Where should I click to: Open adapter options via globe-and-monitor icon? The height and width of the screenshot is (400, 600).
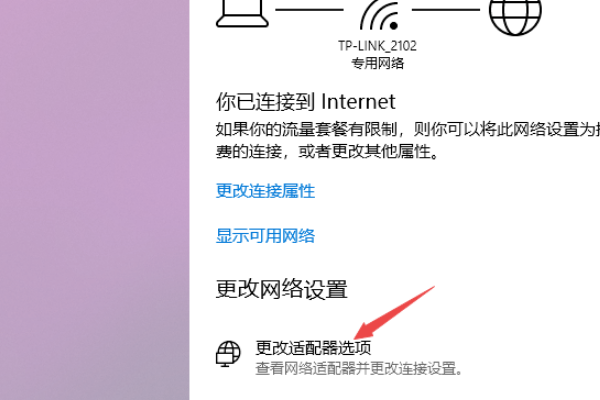[x=228, y=354]
